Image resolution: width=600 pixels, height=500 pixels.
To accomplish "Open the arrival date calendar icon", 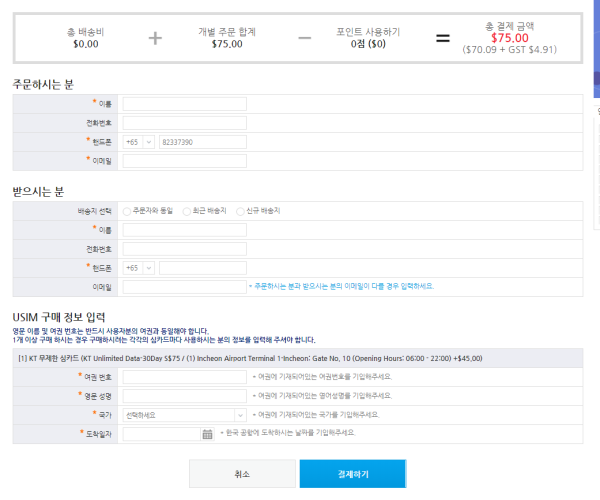I will [207, 434].
